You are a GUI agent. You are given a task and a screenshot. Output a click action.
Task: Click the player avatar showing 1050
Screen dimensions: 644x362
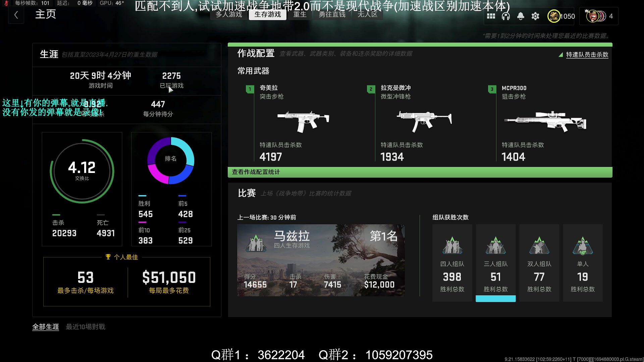tap(554, 16)
